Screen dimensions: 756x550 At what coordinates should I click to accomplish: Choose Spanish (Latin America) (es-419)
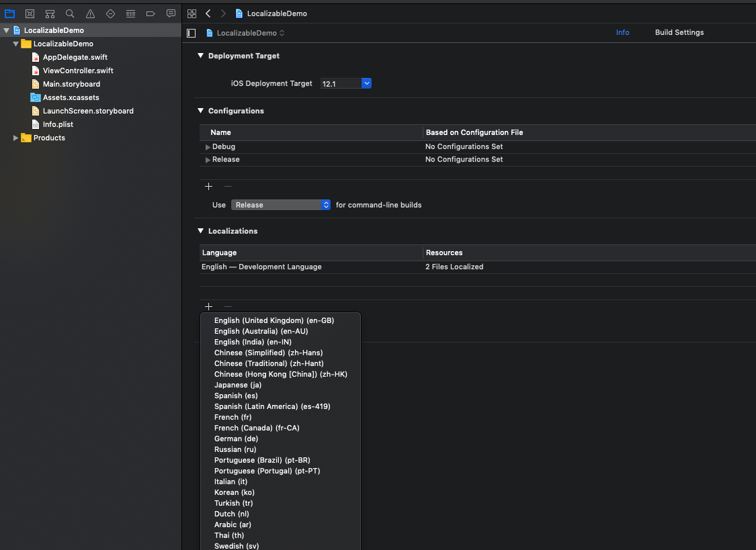tap(280, 406)
